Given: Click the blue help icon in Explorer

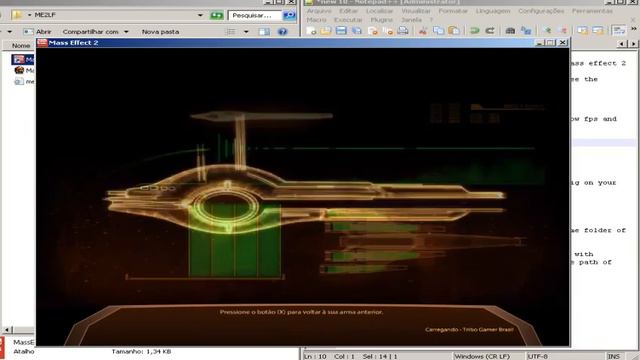Looking at the screenshot, I should pos(282,31).
